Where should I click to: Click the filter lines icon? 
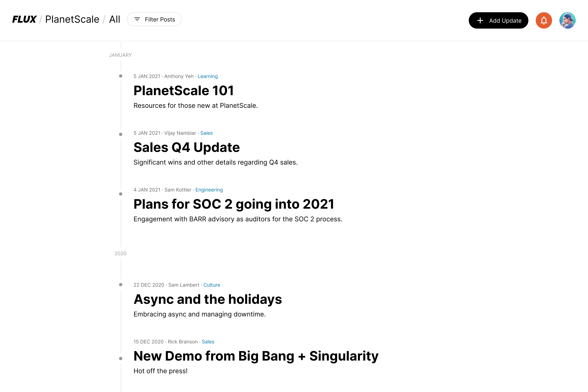point(137,20)
